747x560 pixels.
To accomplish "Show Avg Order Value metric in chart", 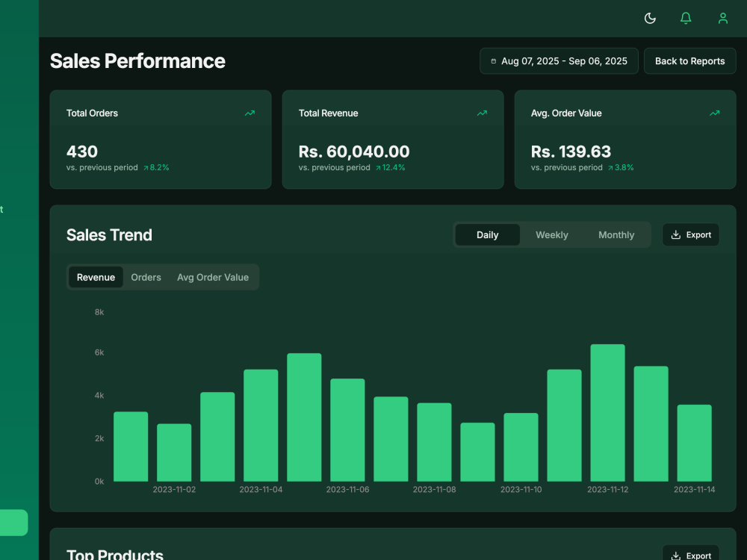I will tap(212, 277).
